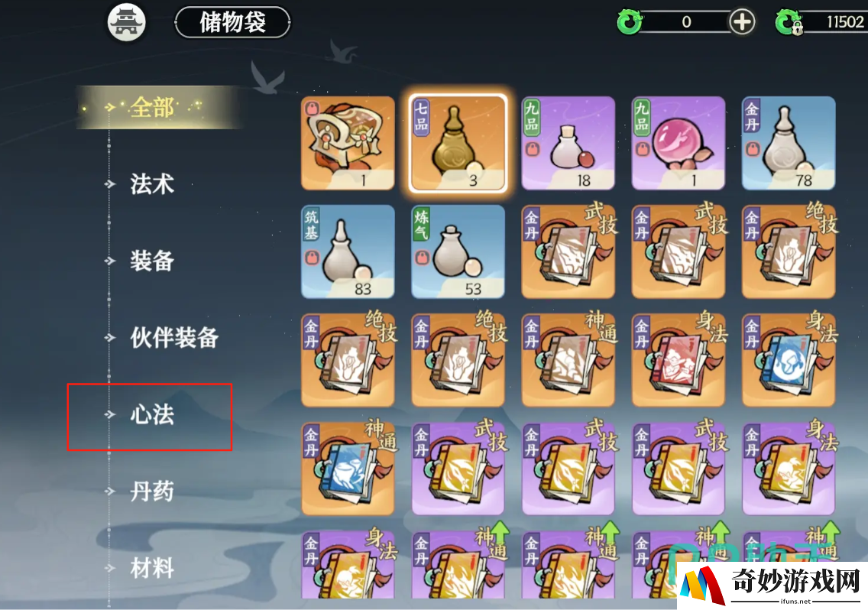Select the 炼气 pot with 53
Image resolution: width=868 pixels, height=610 pixels.
[458, 251]
